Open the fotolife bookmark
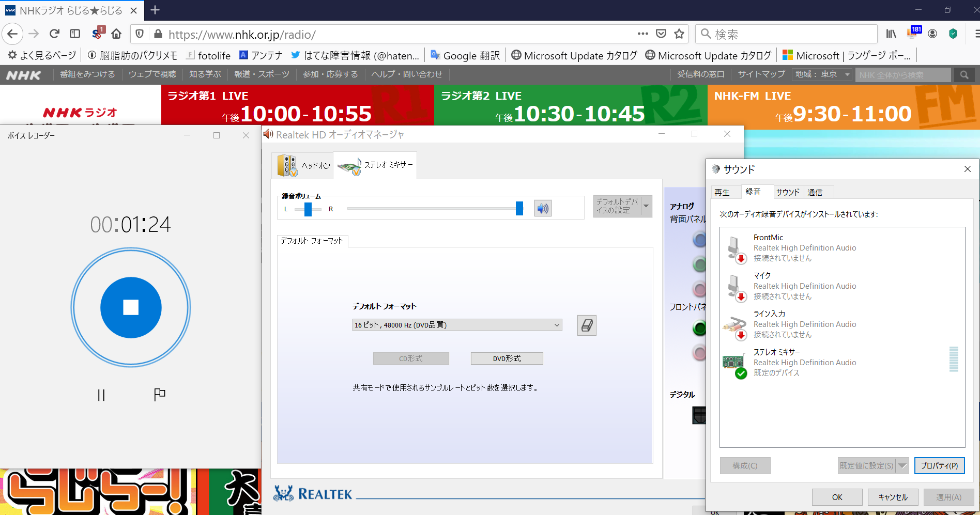This screenshot has width=980, height=515. pos(209,55)
